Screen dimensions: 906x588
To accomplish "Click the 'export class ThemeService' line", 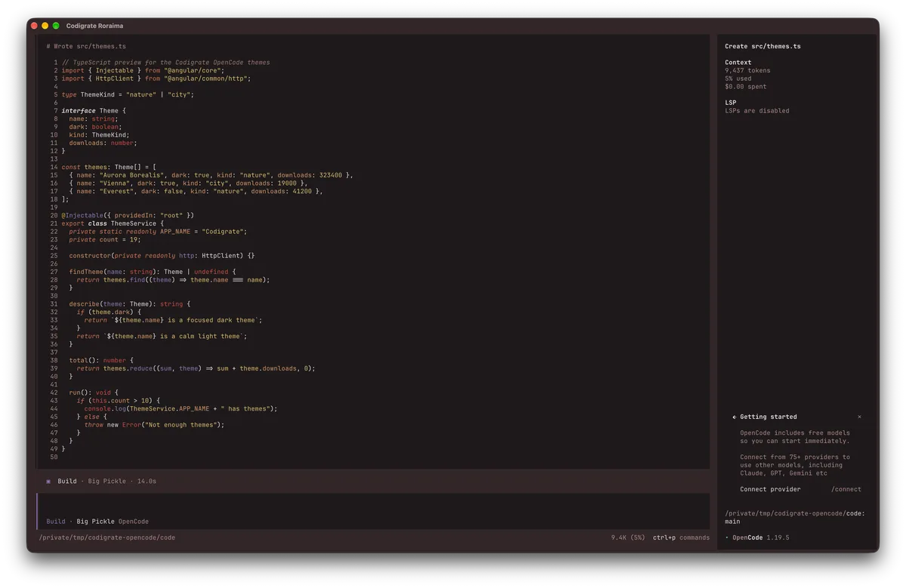I will (x=112, y=223).
